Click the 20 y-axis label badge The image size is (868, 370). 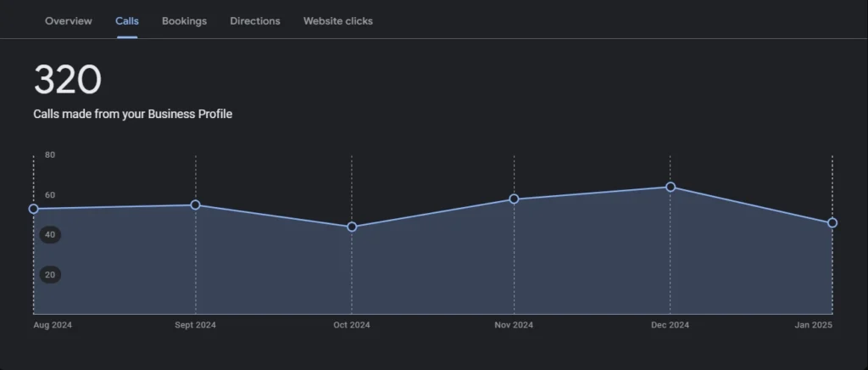(x=50, y=275)
